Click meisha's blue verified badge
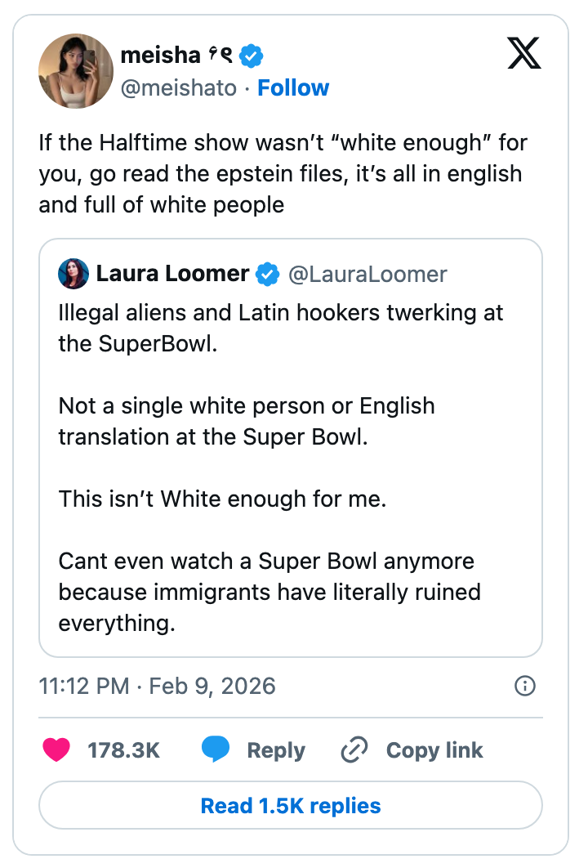 (x=251, y=56)
